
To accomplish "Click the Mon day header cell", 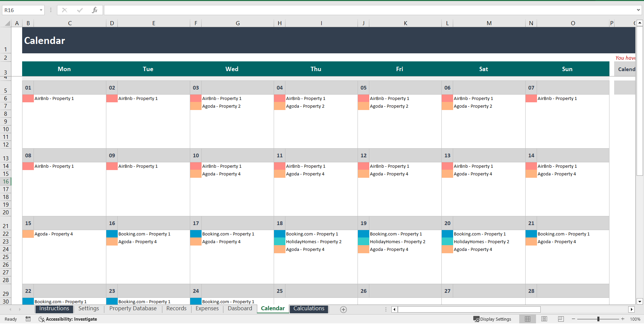I will coord(64,69).
